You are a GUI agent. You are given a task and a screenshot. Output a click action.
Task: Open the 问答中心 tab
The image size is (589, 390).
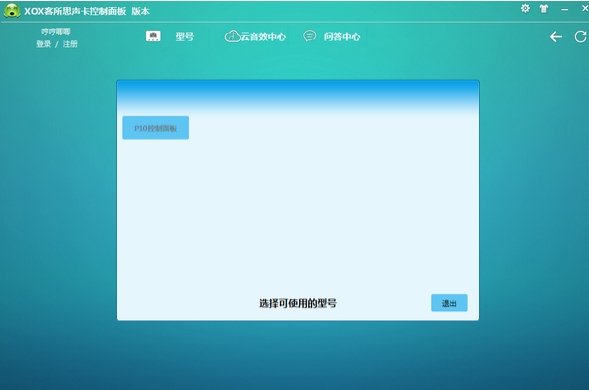click(x=342, y=36)
